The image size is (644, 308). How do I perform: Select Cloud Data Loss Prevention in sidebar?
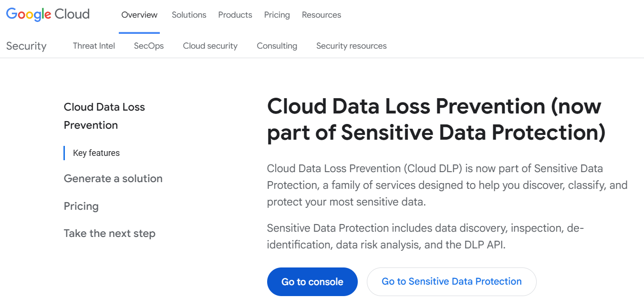[x=104, y=116]
